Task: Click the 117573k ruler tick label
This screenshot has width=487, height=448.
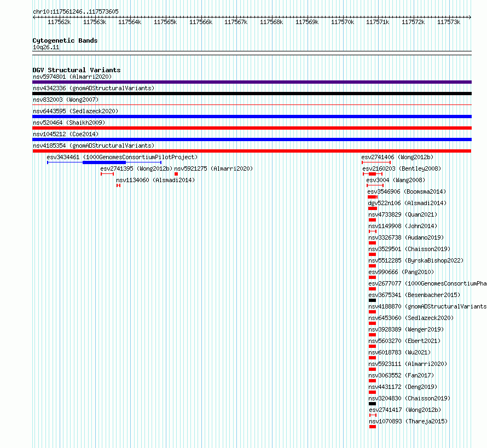Action: tap(449, 22)
